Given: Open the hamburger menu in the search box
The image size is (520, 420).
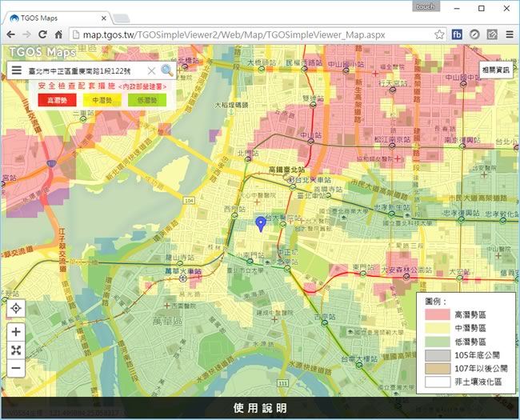Looking at the screenshot, I should click(x=16, y=70).
